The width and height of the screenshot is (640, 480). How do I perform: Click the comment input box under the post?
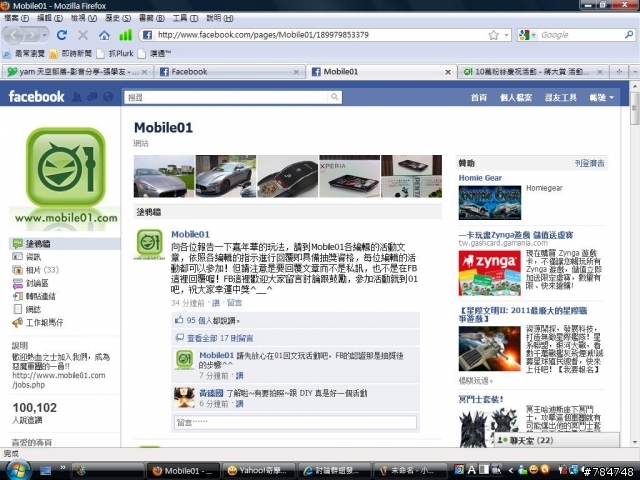tap(296, 422)
